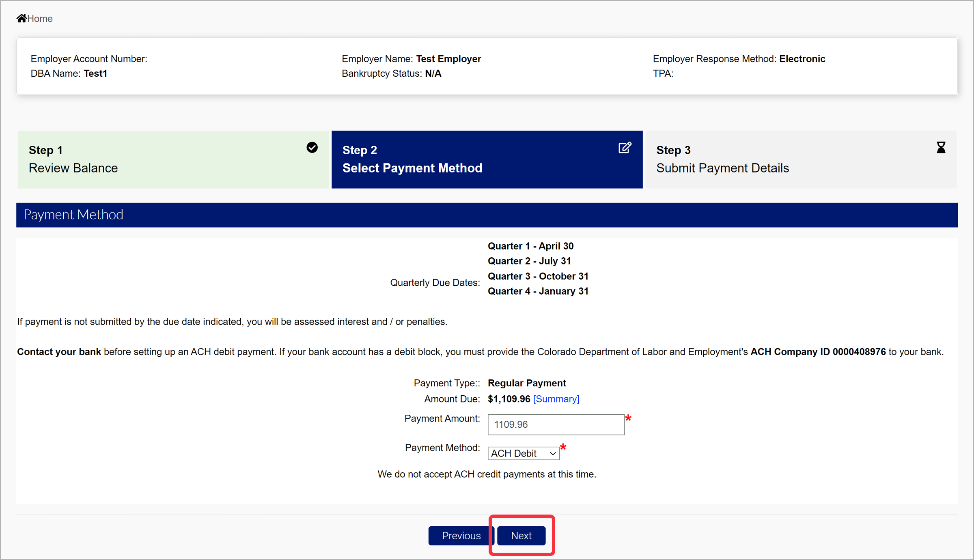Choose a different option from the payment dropdown
974x560 pixels.
[x=523, y=453]
